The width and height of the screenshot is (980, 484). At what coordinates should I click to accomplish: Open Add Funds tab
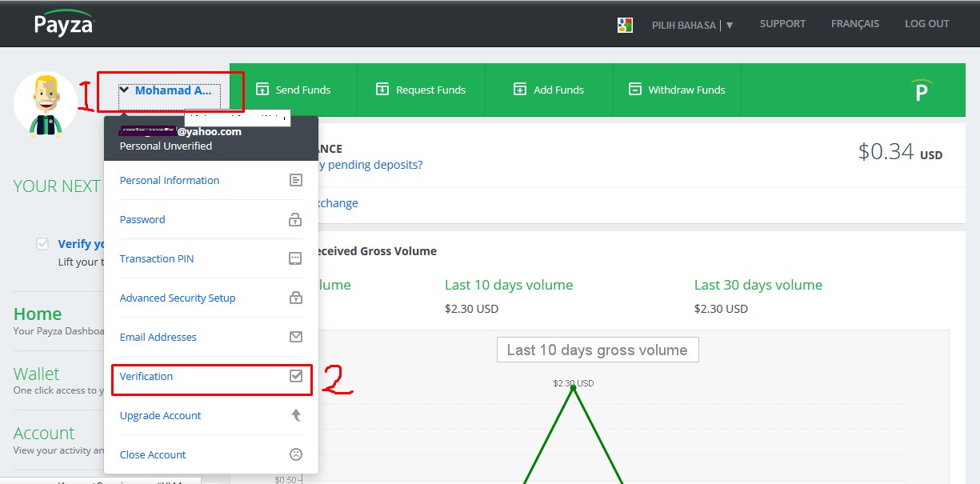[549, 90]
